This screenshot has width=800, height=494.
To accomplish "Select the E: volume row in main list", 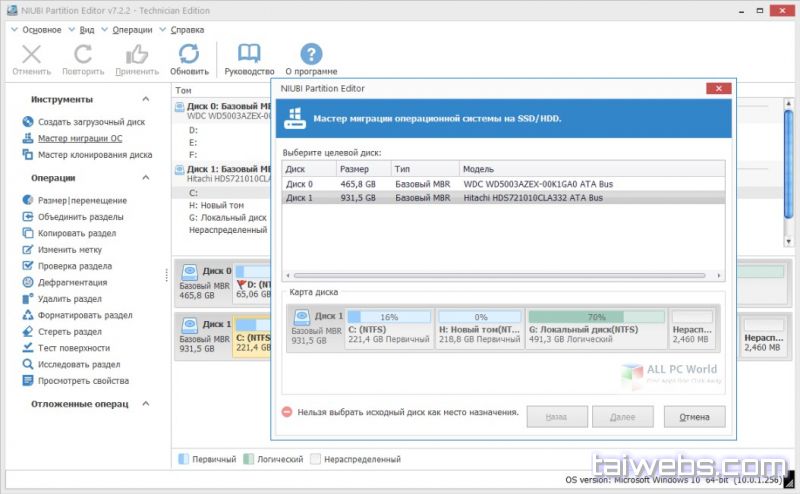I will 193,142.
